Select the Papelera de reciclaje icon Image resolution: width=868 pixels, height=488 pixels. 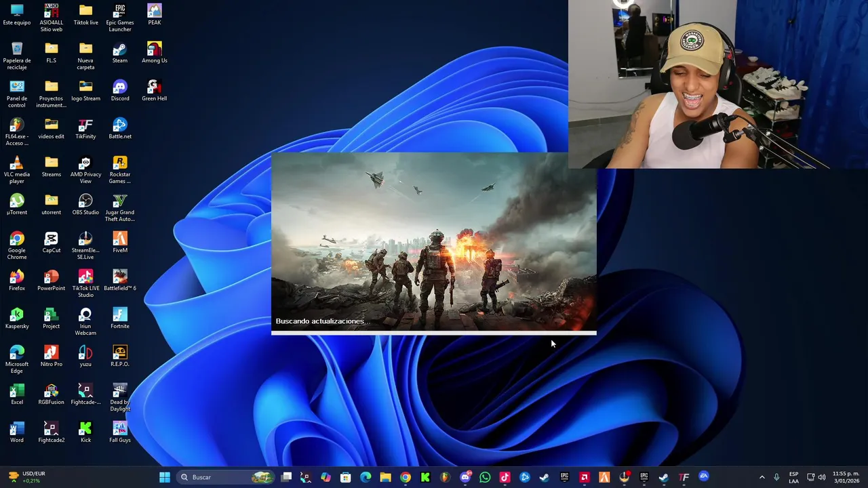tap(17, 56)
